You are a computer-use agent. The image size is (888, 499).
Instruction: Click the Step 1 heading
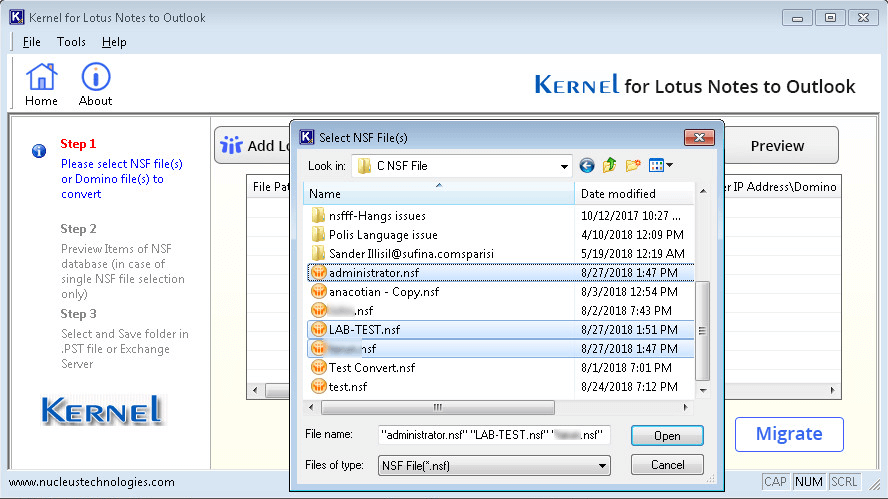pyautogui.click(x=78, y=144)
